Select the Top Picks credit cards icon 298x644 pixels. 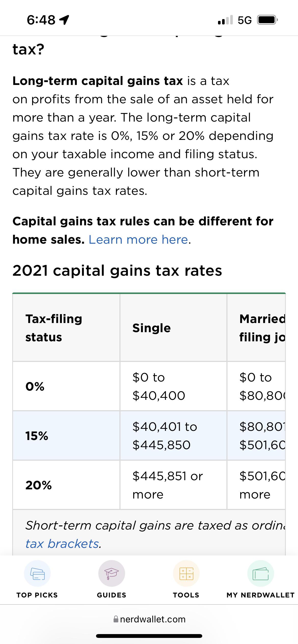[37, 573]
